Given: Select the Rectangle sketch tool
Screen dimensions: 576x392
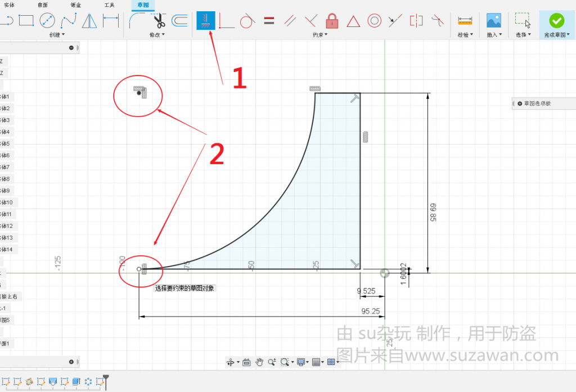Looking at the screenshot, I should click(x=26, y=21).
